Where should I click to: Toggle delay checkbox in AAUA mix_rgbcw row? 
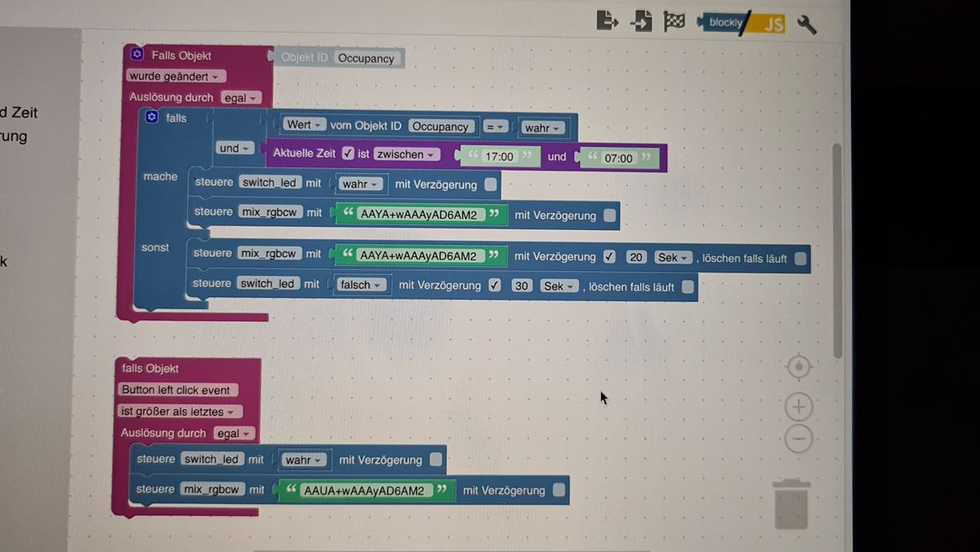(x=559, y=490)
